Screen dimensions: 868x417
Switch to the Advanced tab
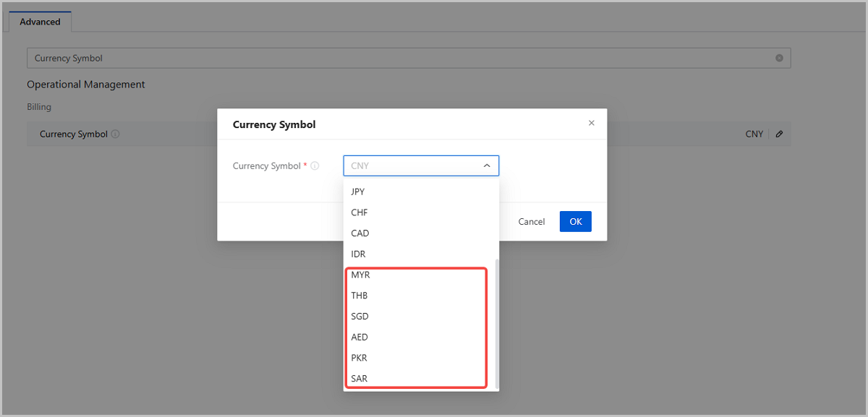point(40,22)
